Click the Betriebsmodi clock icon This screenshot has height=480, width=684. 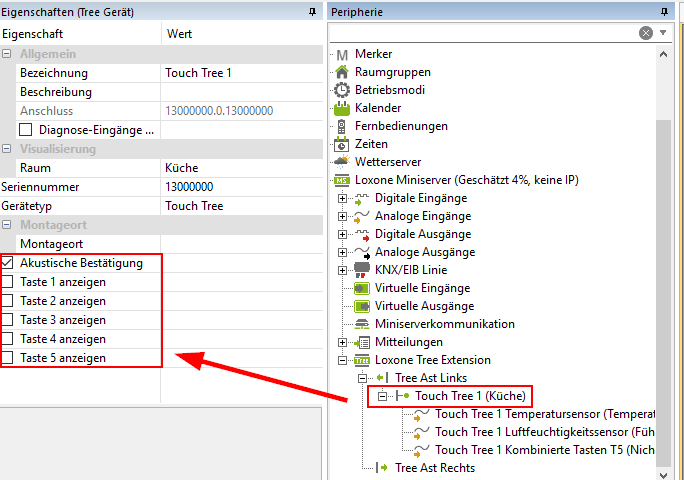(342, 90)
